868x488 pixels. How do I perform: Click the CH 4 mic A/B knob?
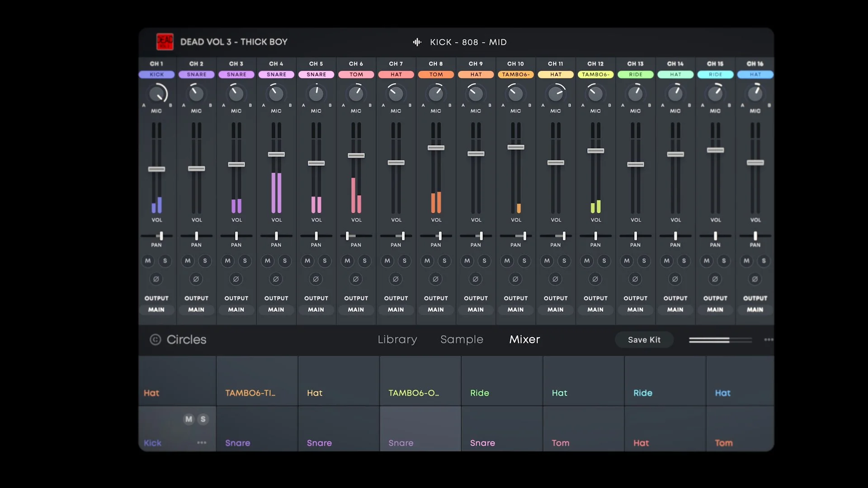coord(276,94)
